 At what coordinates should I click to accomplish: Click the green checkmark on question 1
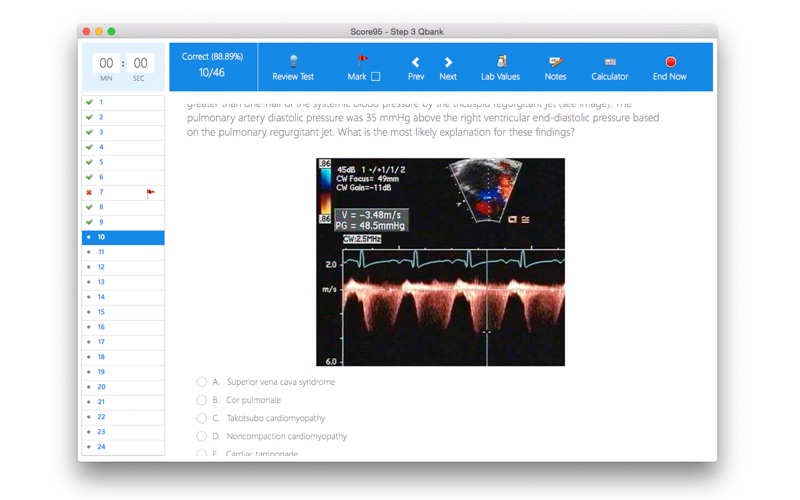coord(89,102)
